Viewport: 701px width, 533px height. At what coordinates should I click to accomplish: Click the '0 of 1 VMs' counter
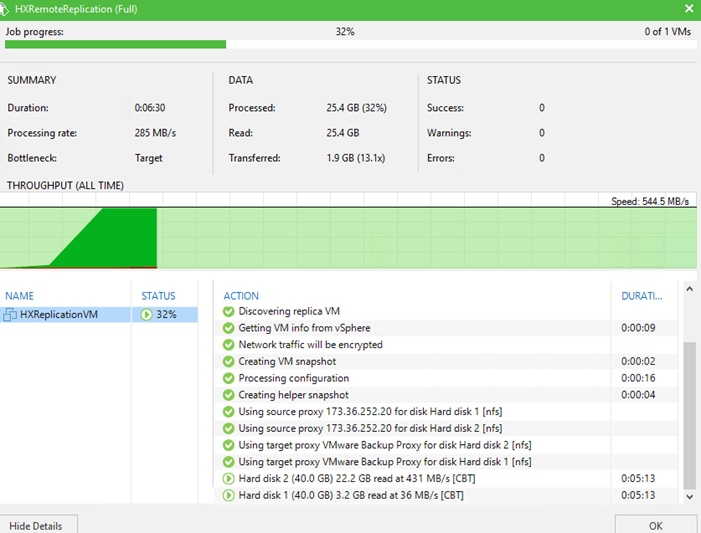pyautogui.click(x=667, y=32)
